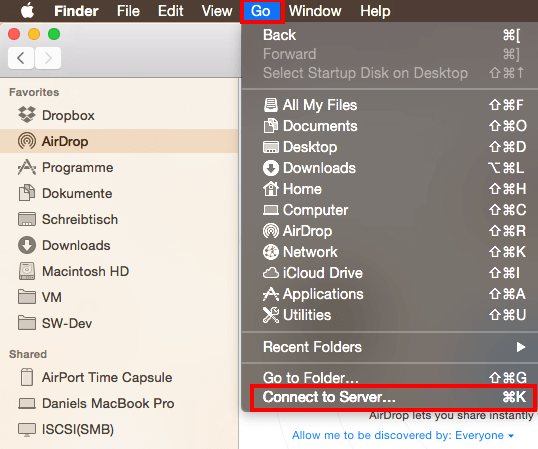
Task: Open the Edit menu
Action: point(171,11)
